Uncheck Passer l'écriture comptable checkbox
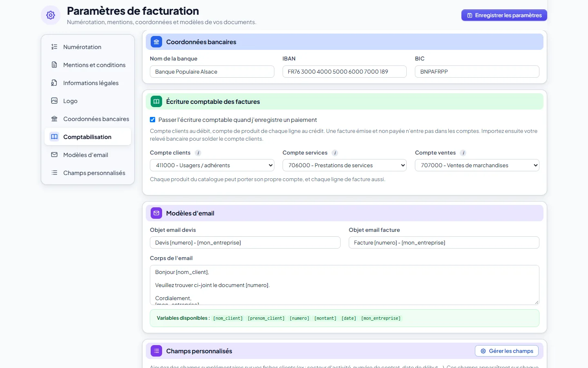Viewport: 588px width, 368px height. click(153, 120)
